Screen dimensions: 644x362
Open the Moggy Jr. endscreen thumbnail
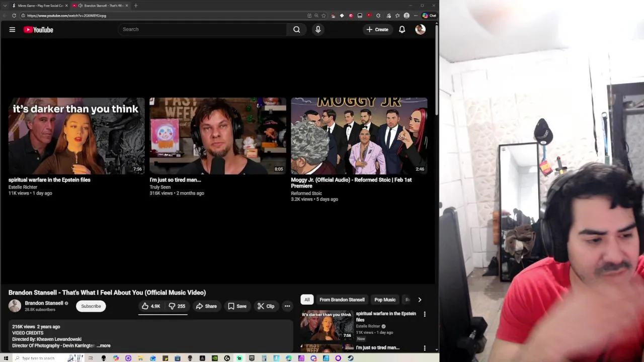click(x=359, y=136)
